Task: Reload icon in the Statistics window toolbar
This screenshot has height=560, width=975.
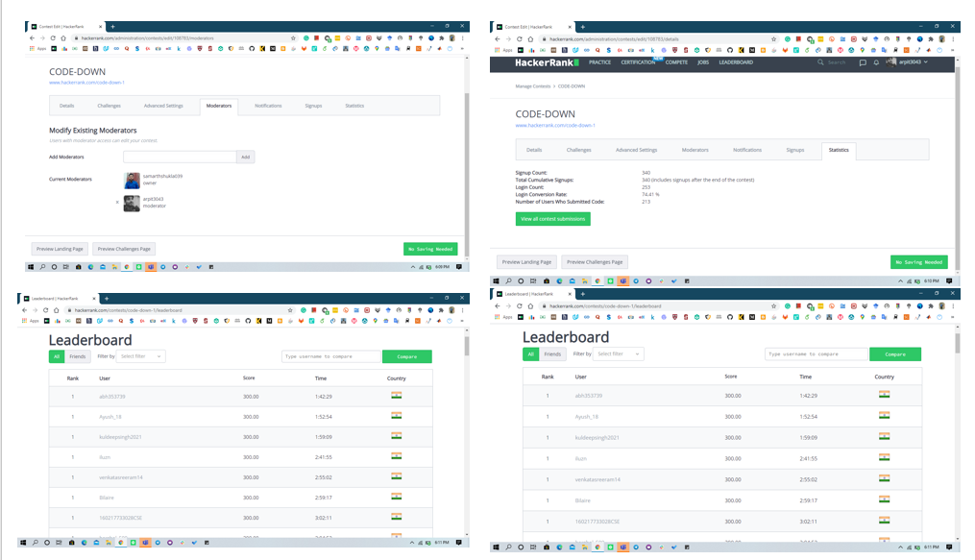Action: pyautogui.click(x=520, y=38)
